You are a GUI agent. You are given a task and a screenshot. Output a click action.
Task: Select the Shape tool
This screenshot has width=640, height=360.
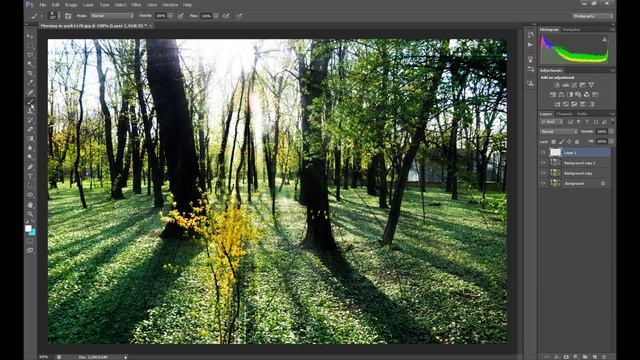(30, 195)
